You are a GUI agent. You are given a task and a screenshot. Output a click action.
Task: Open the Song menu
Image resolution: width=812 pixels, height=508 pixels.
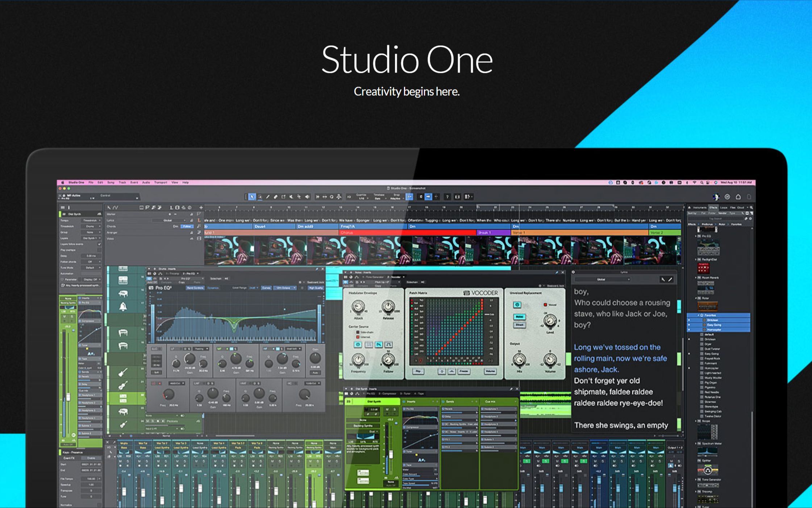[111, 182]
